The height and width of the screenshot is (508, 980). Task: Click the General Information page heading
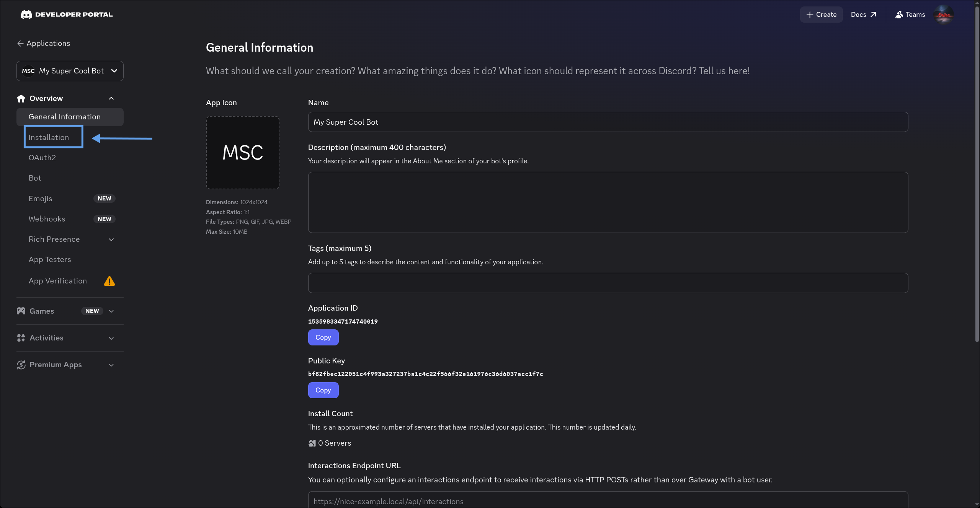point(260,47)
